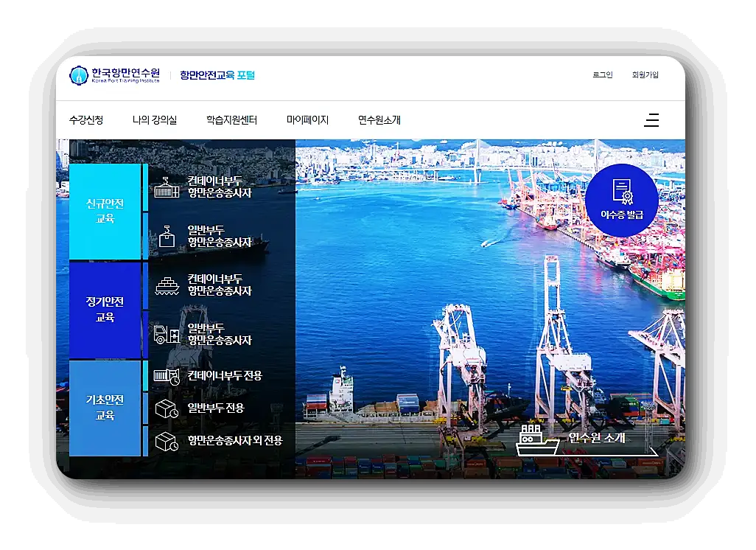Open the 일반부두 전용 course link
The image size is (756, 550).
coord(216,408)
